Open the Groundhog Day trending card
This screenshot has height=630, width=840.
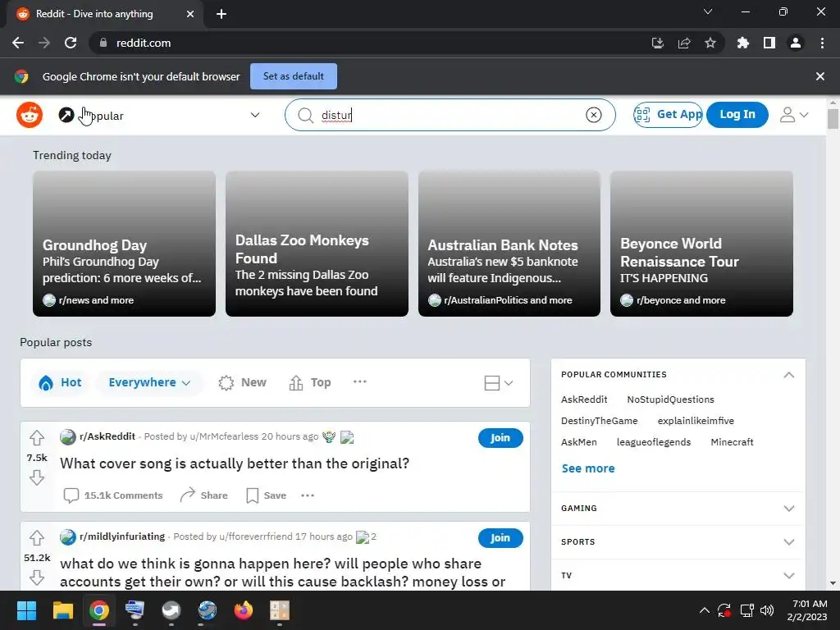click(x=125, y=244)
